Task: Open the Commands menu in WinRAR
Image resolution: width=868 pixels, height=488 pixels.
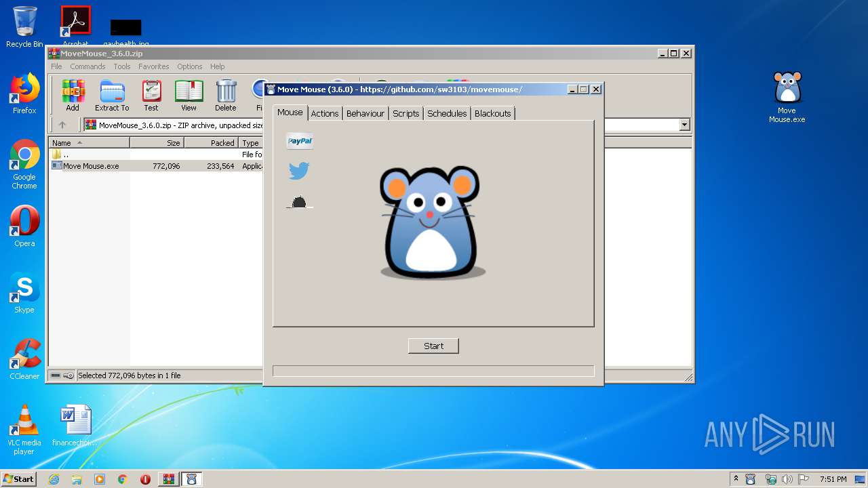Action: click(87, 66)
